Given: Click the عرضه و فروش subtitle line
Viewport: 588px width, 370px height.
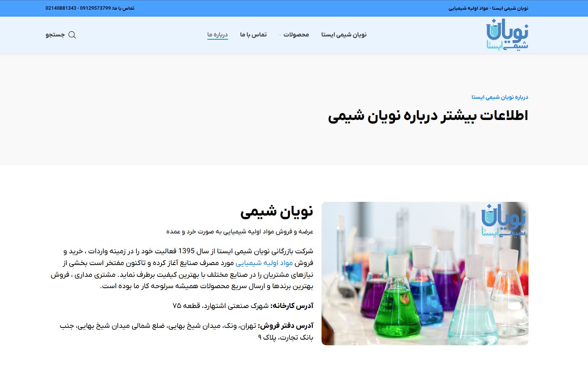Looking at the screenshot, I should click(240, 231).
